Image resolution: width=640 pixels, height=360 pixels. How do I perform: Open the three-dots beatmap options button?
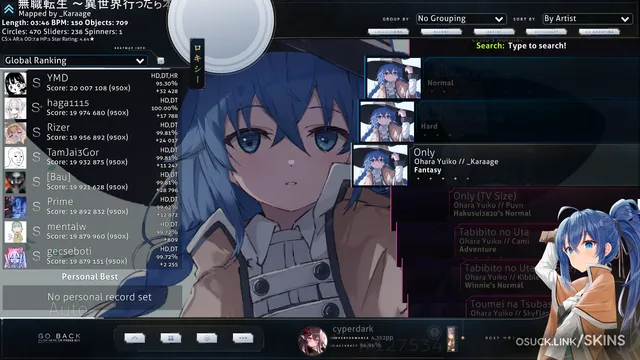click(x=243, y=338)
